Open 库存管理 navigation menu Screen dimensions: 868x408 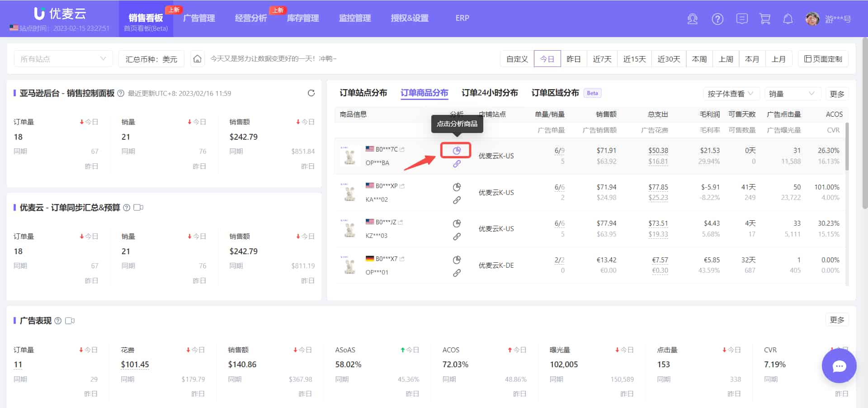(303, 18)
